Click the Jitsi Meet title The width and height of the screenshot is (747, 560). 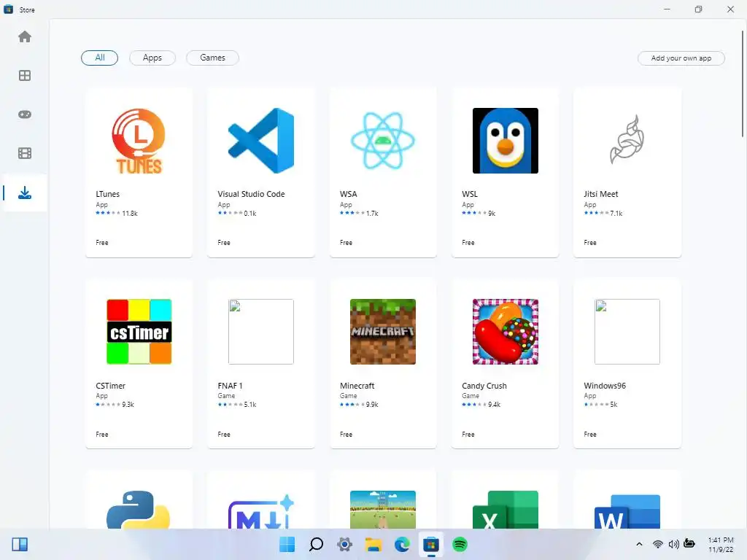601,194
